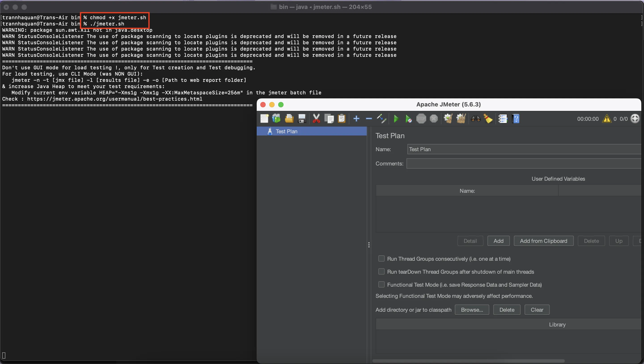Click the Browse... classpath button
The image size is (644, 364).
tap(472, 310)
